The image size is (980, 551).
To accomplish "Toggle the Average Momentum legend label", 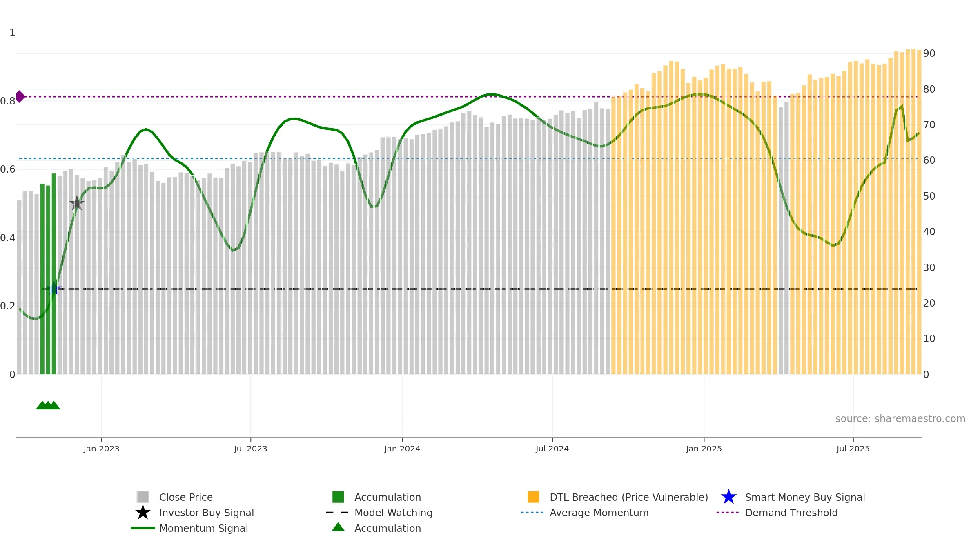I will click(x=599, y=513).
